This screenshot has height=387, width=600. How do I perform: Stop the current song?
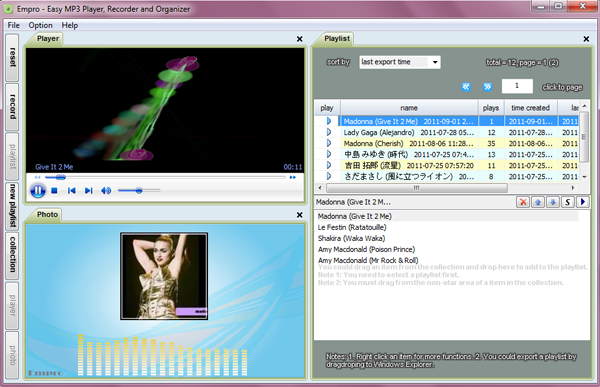[54, 191]
